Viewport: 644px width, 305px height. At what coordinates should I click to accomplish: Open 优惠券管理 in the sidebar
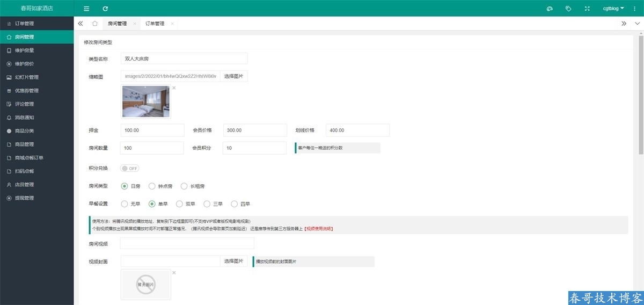[x=26, y=91]
